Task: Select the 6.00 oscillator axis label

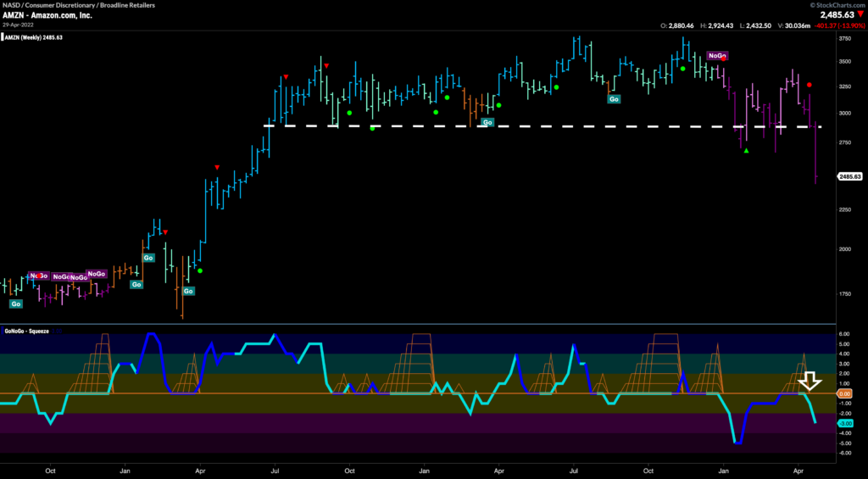Action: click(x=845, y=334)
